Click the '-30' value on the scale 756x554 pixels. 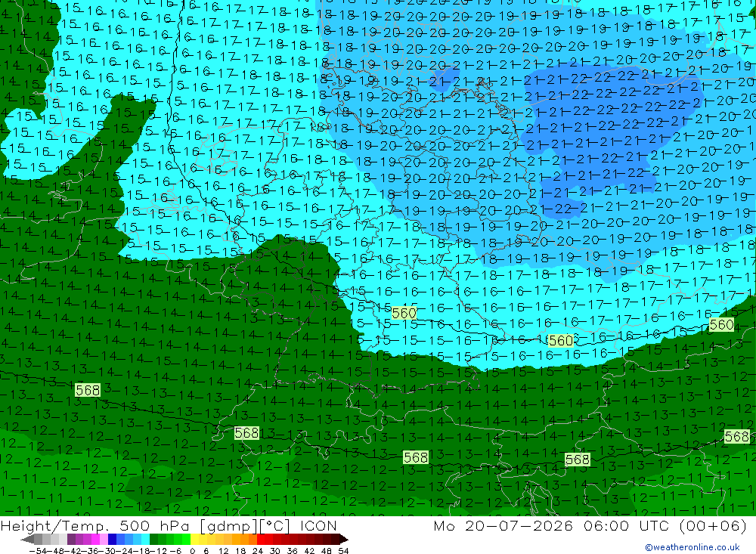tap(107, 551)
